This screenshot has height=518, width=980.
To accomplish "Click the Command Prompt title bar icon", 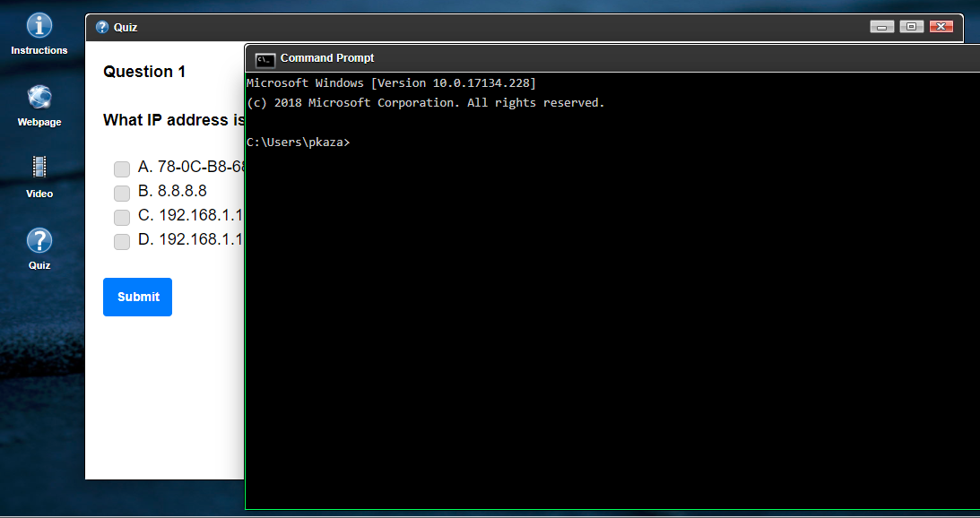I will click(265, 59).
